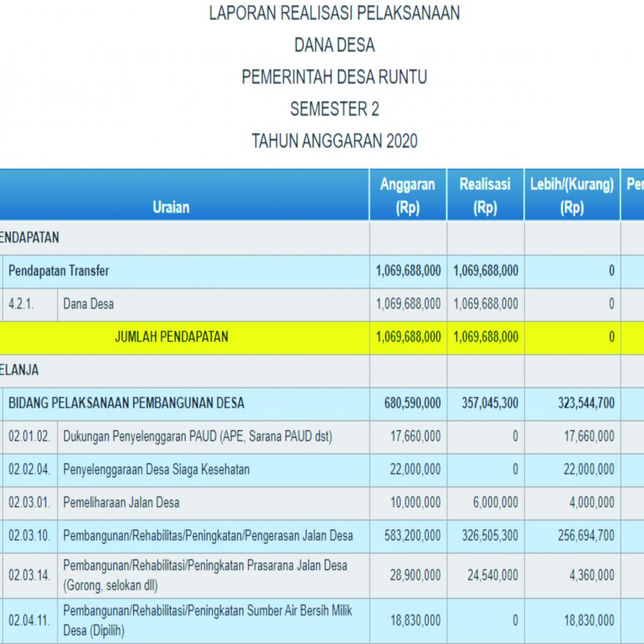Select the "Sumber Air Bersih Milik Desa" description
The image size is (644, 644).
(207, 621)
